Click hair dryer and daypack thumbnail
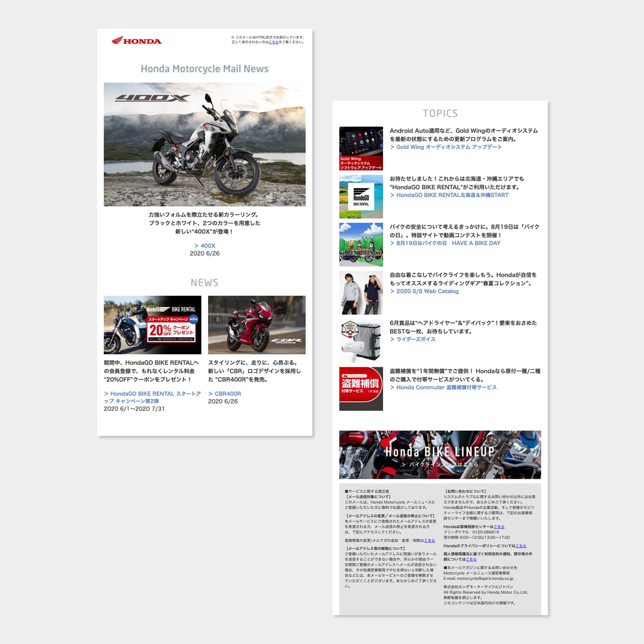This screenshot has width=644, height=644. (x=361, y=341)
